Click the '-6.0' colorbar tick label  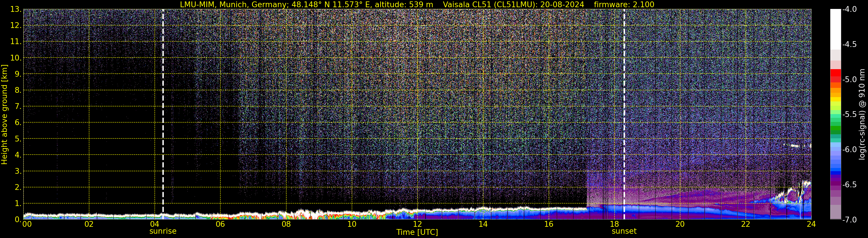coord(849,150)
